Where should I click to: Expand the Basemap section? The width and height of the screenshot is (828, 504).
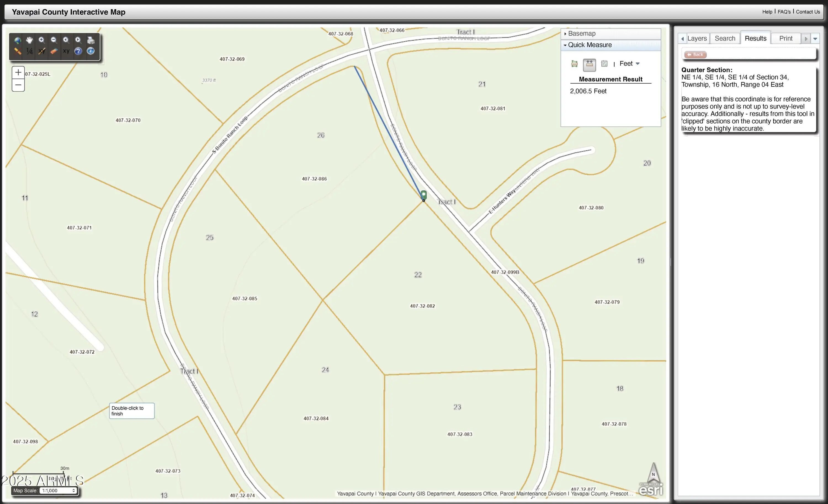[581, 34]
